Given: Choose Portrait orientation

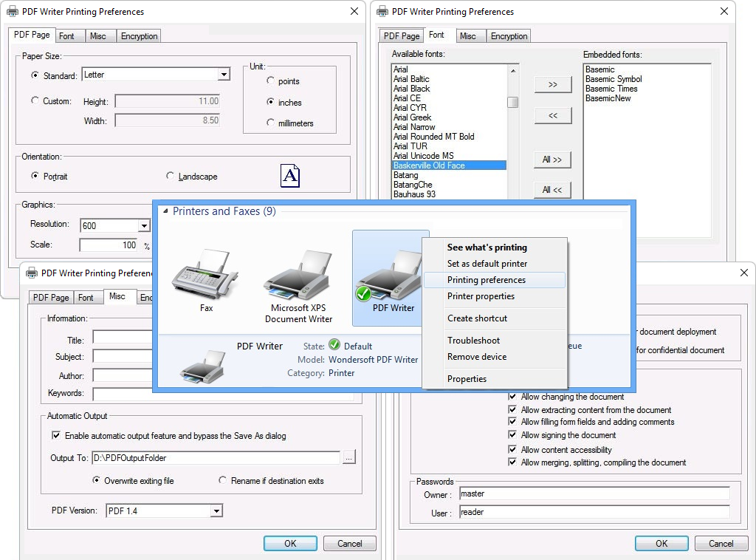Looking at the screenshot, I should (x=35, y=176).
